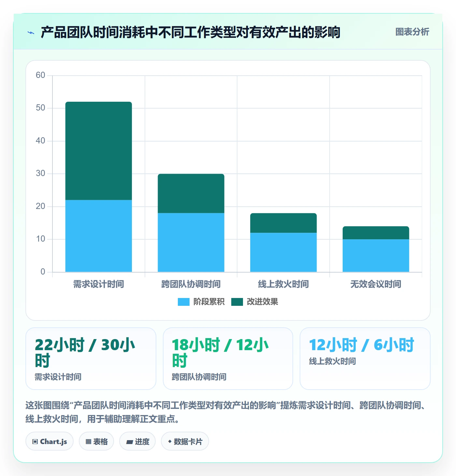Click the y-axis value 30

(40, 173)
